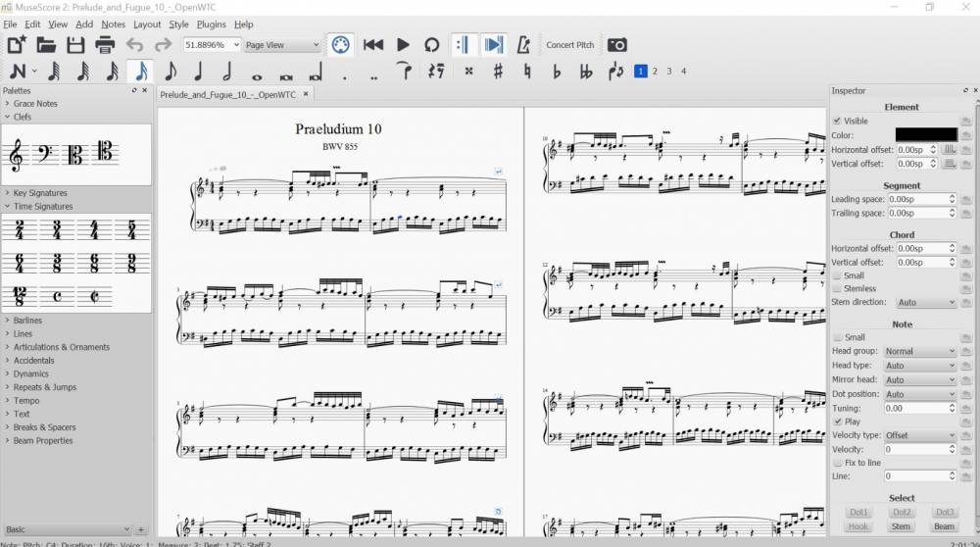This screenshot has width=980, height=547.
Task: Insert a rest
Action: 436,72
